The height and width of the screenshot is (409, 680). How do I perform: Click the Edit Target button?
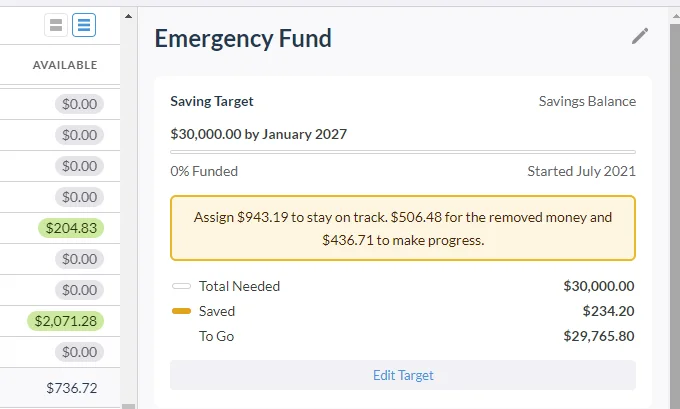point(403,375)
